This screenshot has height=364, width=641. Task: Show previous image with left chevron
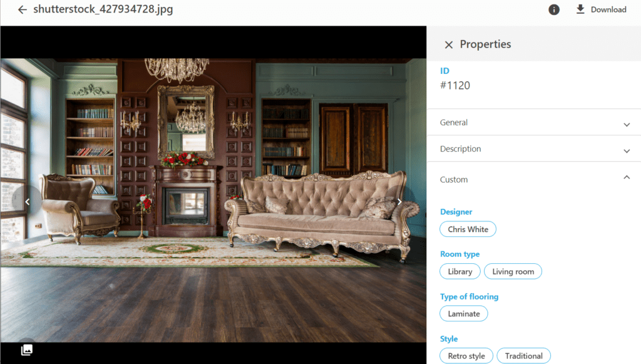tap(28, 201)
